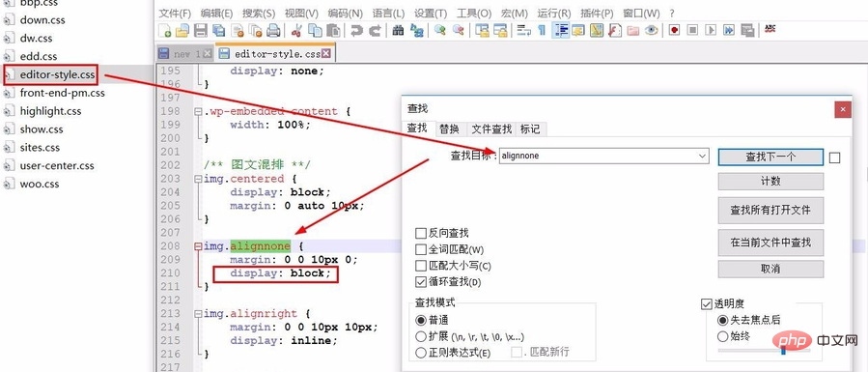The width and height of the screenshot is (868, 372).
Task: Click the Save All toolbar icon
Action: tap(218, 31)
